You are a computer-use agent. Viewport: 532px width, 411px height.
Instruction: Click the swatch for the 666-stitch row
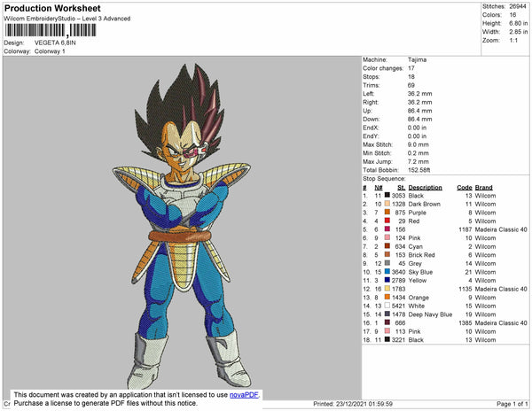point(387,322)
